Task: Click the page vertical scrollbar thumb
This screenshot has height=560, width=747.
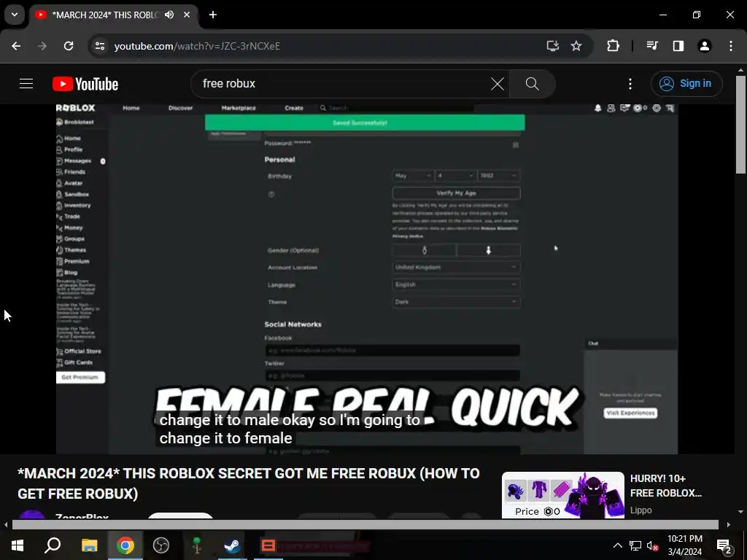Action: point(740,125)
